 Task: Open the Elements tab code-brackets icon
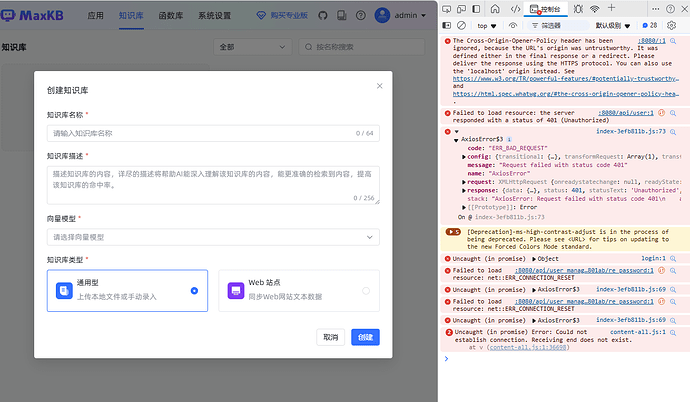pyautogui.click(x=515, y=9)
